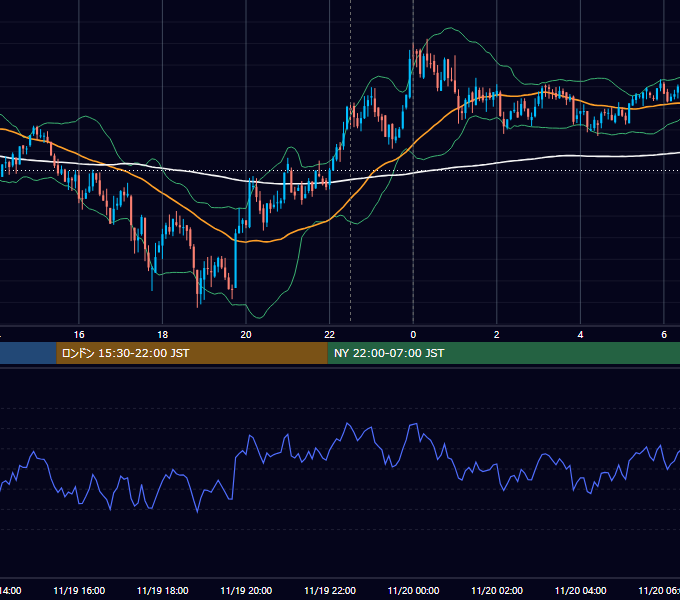Click the 16 hour label on the axis

[x=79, y=335]
